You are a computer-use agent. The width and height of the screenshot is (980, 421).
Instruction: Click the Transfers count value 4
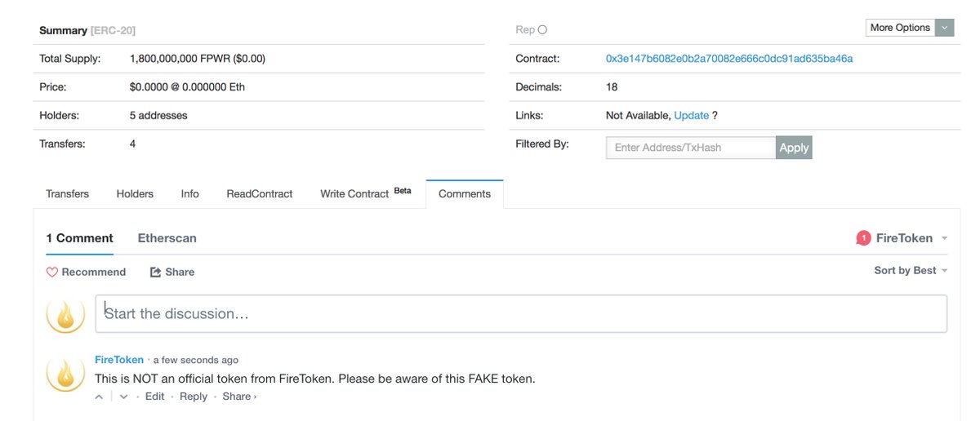132,144
